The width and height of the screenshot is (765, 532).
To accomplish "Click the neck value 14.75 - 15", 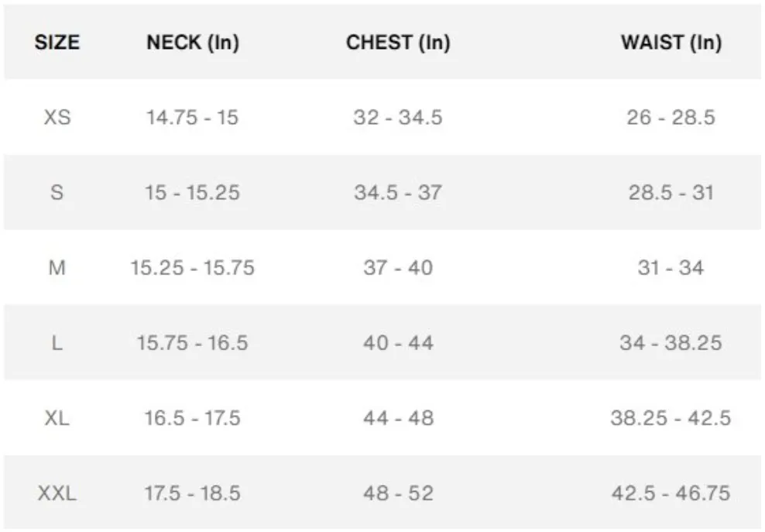I will (192, 117).
